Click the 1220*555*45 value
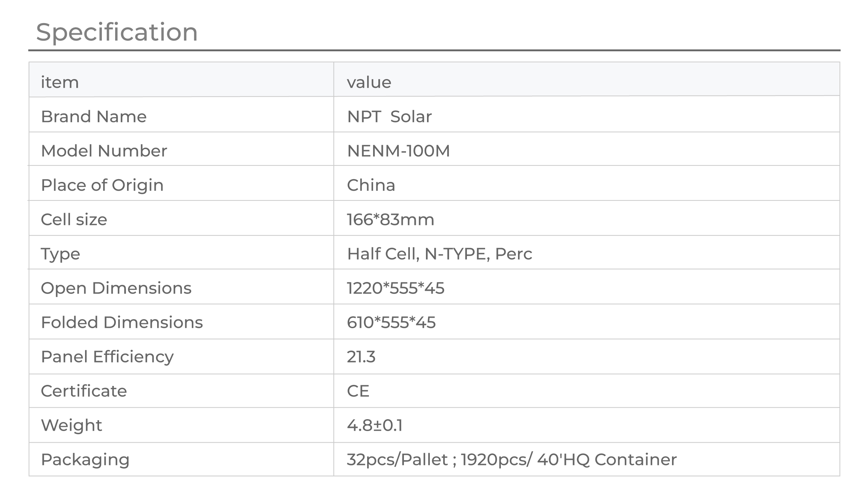Viewport: 868px width, 500px height. tap(395, 288)
